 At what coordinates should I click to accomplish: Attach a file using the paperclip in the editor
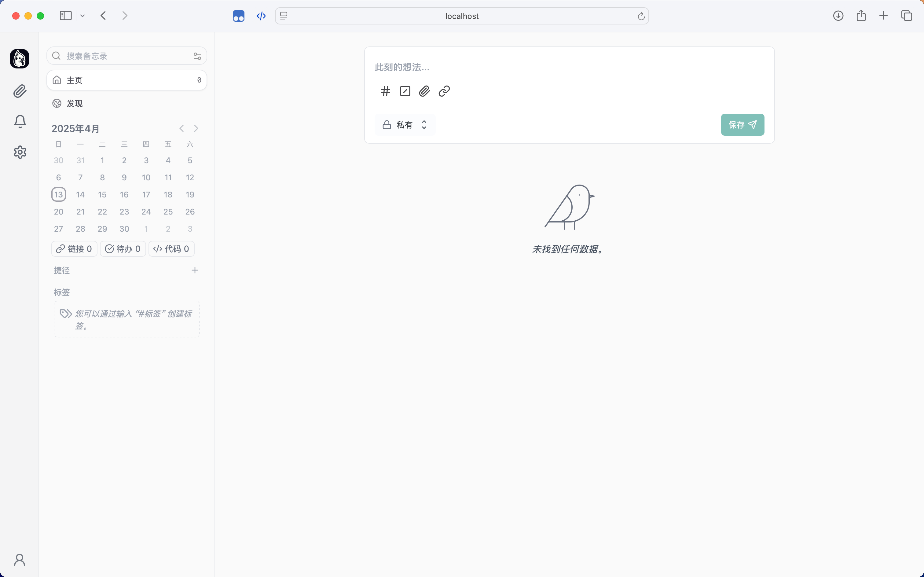click(x=424, y=91)
